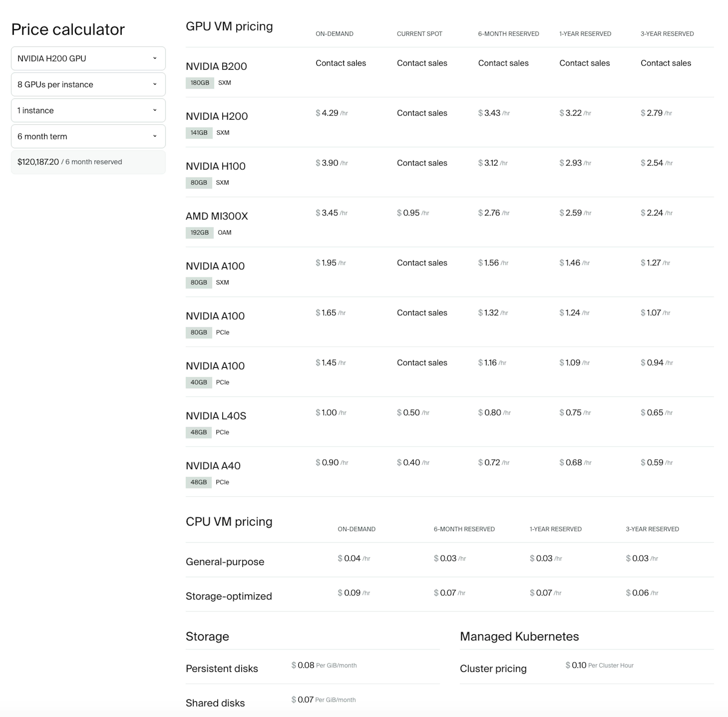
Task: Click the NVIDIA L40S row title
Action: (216, 416)
